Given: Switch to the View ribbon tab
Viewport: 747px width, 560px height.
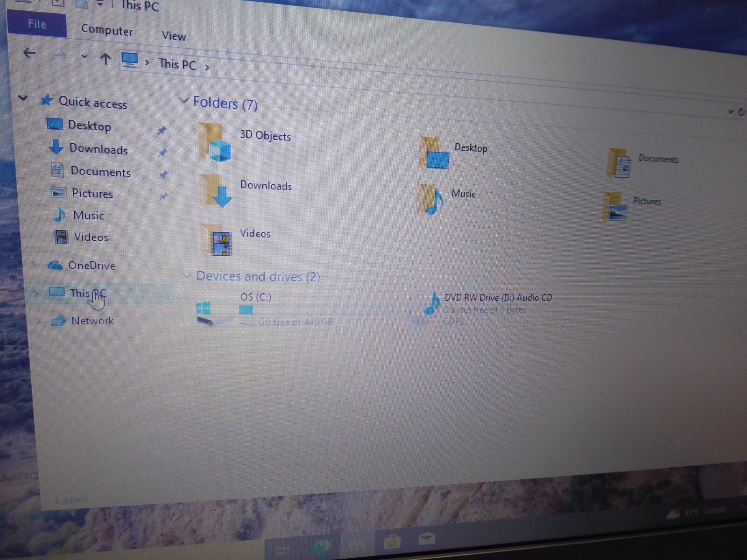Looking at the screenshot, I should pos(174,36).
